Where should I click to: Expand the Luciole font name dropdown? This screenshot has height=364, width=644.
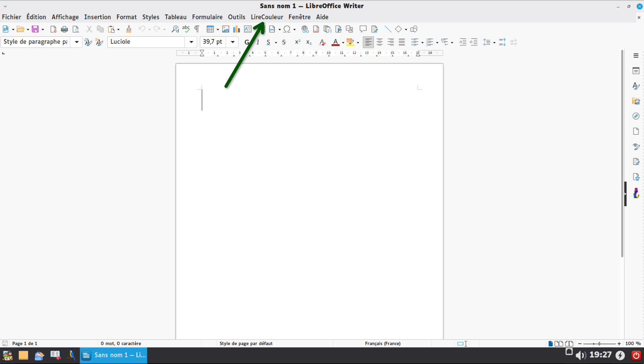coord(191,42)
